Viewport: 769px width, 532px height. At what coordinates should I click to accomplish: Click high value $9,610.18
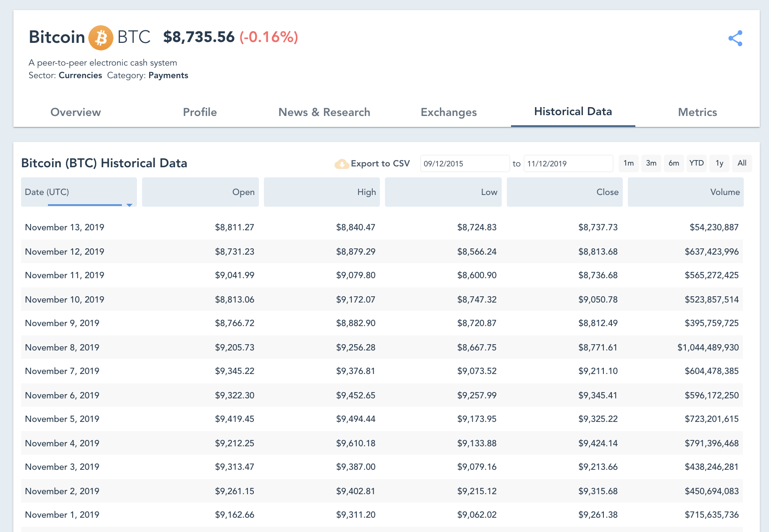pos(356,443)
